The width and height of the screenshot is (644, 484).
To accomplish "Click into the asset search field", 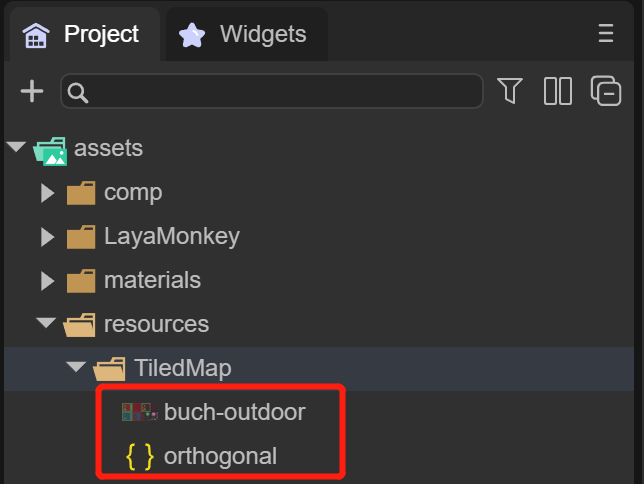I will (x=280, y=92).
